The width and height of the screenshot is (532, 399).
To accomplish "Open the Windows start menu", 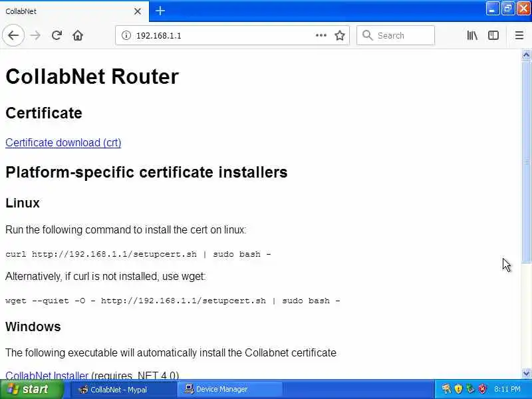I will (32, 389).
